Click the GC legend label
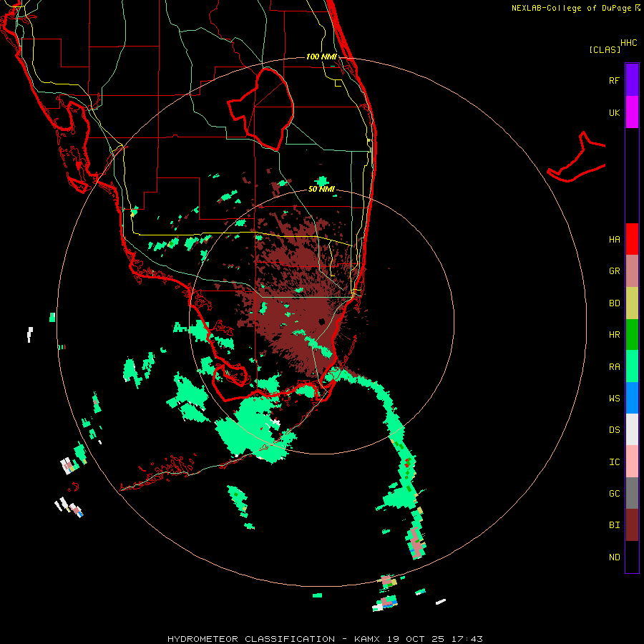 pyautogui.click(x=614, y=494)
